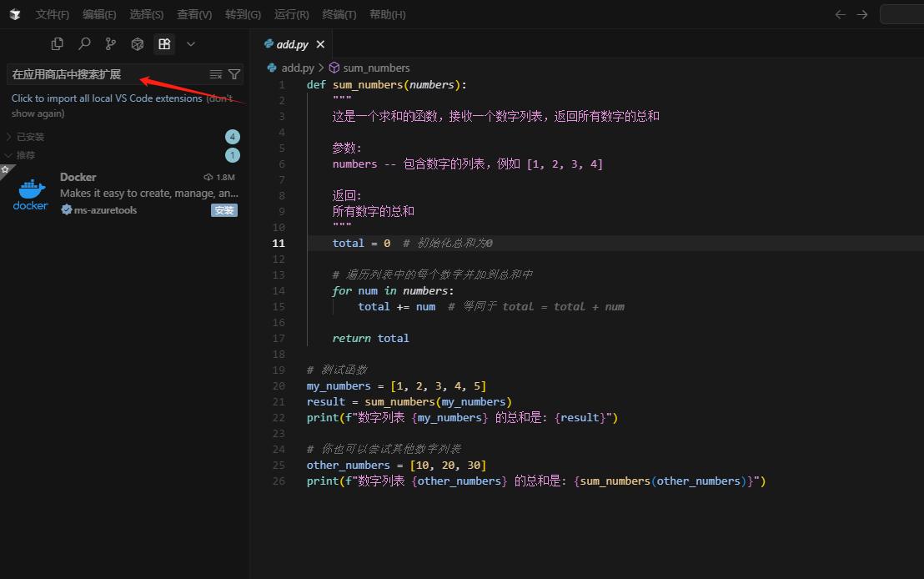Open the 文件(F) menu

pos(52,15)
